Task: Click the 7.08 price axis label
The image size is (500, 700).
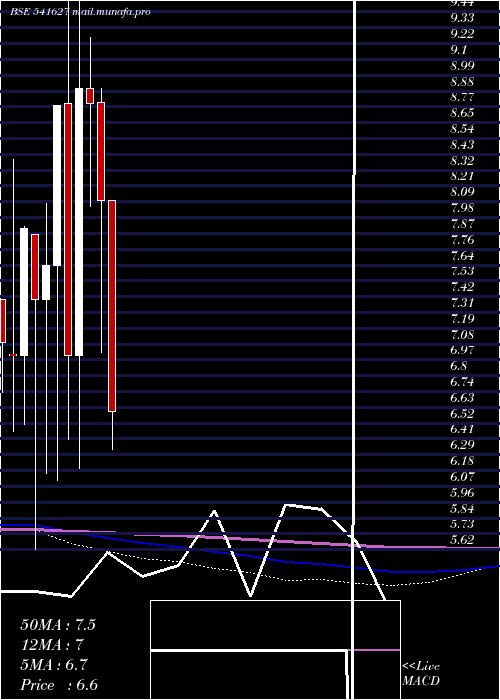Action: point(462,334)
